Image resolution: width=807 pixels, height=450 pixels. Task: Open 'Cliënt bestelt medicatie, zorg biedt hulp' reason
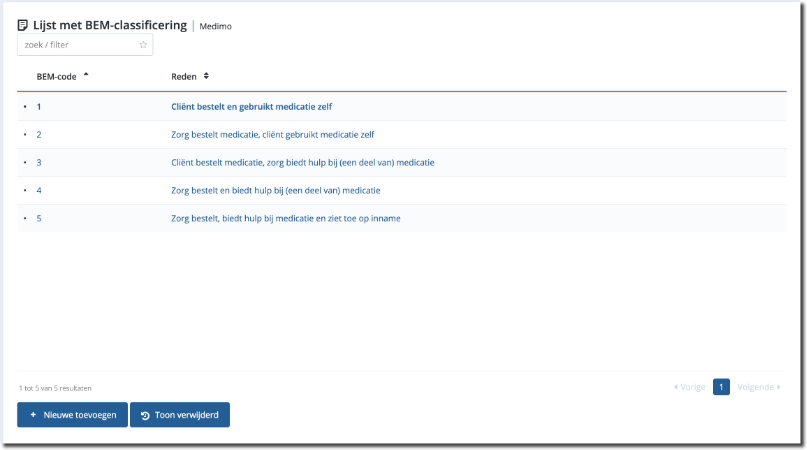[302, 162]
